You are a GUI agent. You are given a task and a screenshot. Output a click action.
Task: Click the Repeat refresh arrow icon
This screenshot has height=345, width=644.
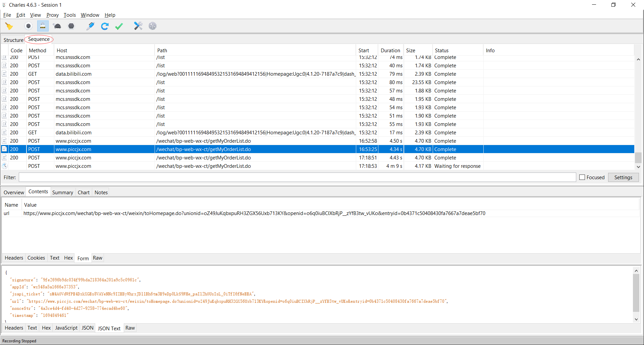pyautogui.click(x=105, y=26)
